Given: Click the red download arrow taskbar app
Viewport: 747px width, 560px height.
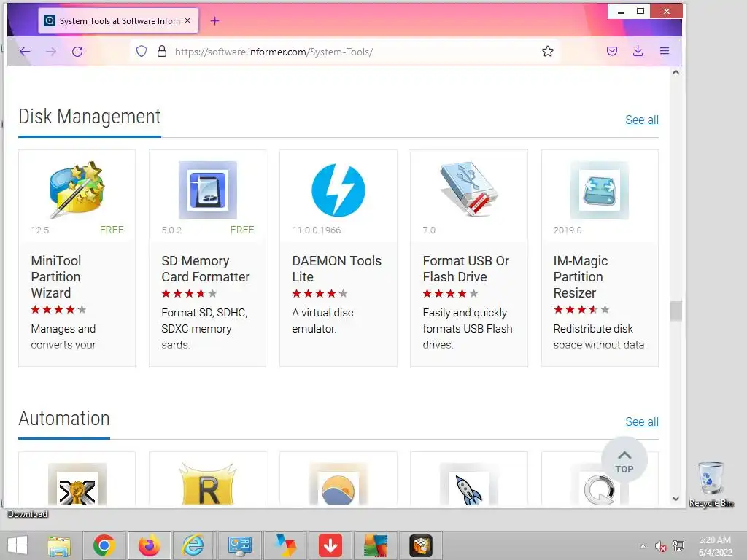Looking at the screenshot, I should click(330, 545).
